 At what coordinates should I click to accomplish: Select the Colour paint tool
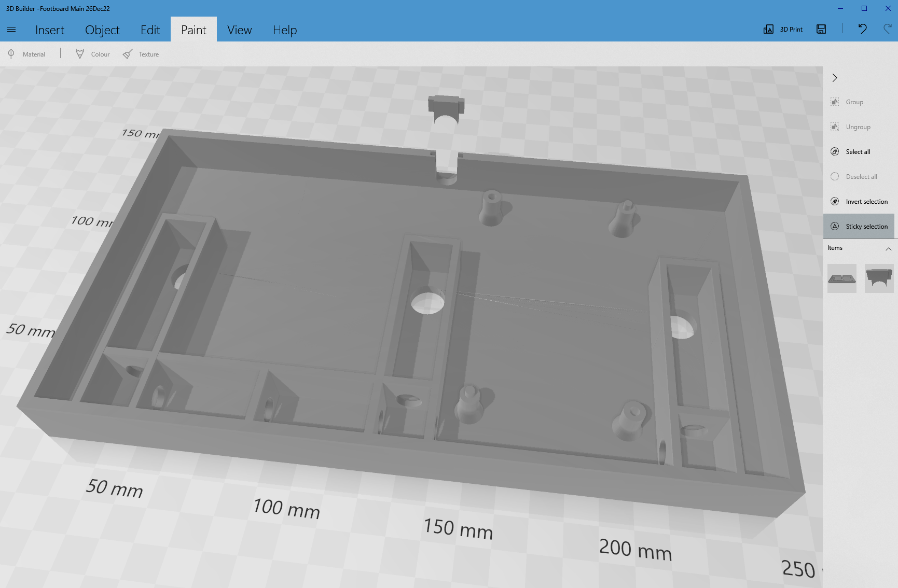point(92,53)
